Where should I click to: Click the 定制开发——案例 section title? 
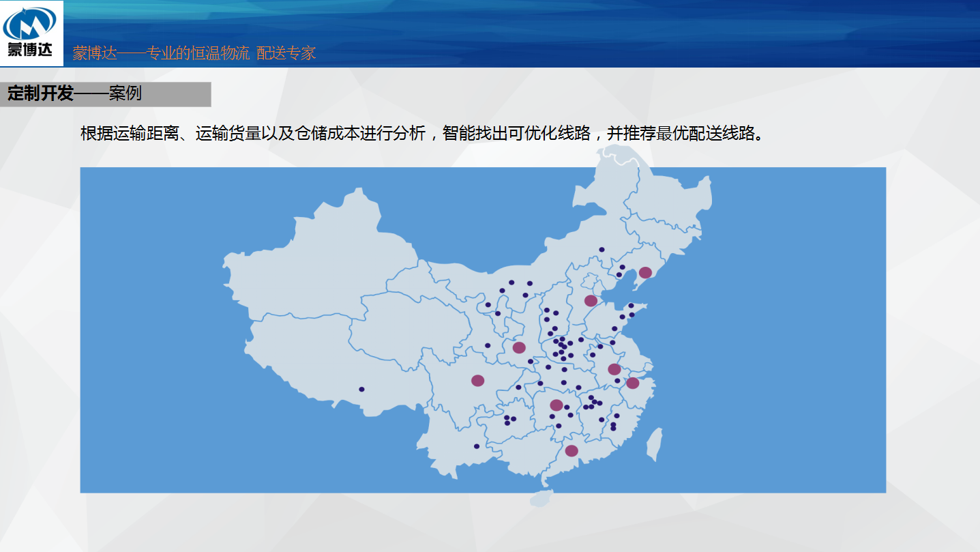pyautogui.click(x=74, y=93)
